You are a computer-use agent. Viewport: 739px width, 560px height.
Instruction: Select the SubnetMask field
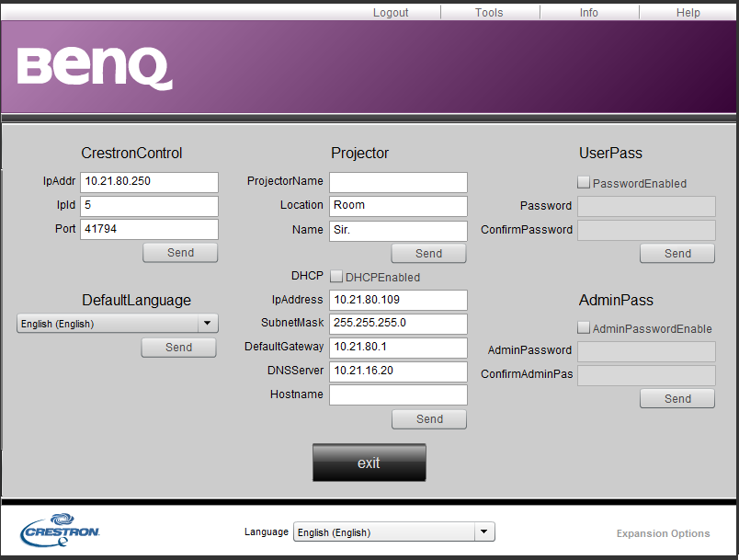(398, 325)
